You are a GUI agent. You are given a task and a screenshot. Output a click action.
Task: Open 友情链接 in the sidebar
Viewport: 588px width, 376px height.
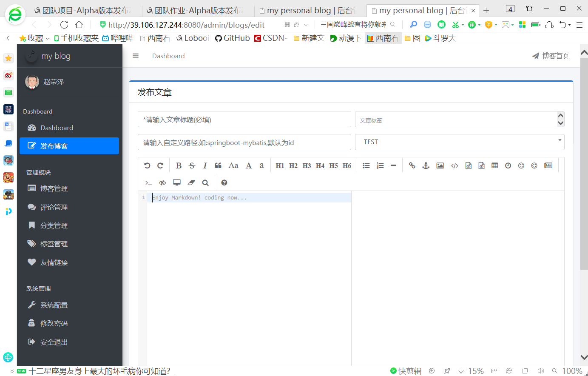click(x=69, y=262)
